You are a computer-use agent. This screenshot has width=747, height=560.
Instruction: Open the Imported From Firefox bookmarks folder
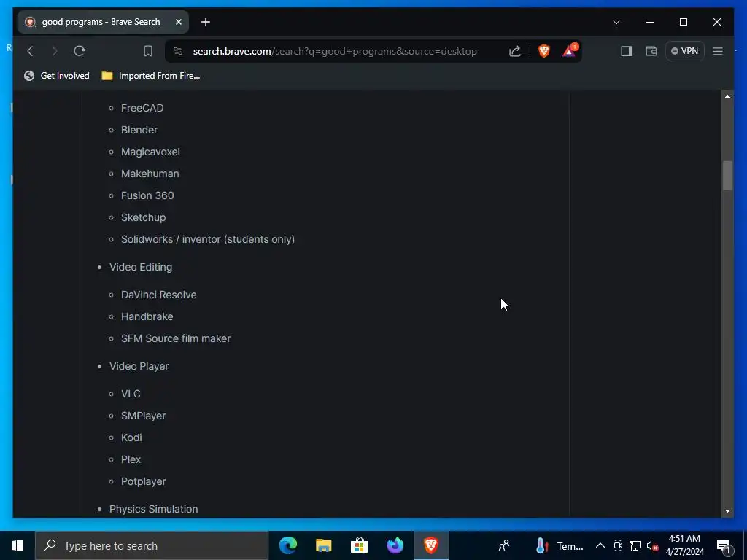(151, 76)
